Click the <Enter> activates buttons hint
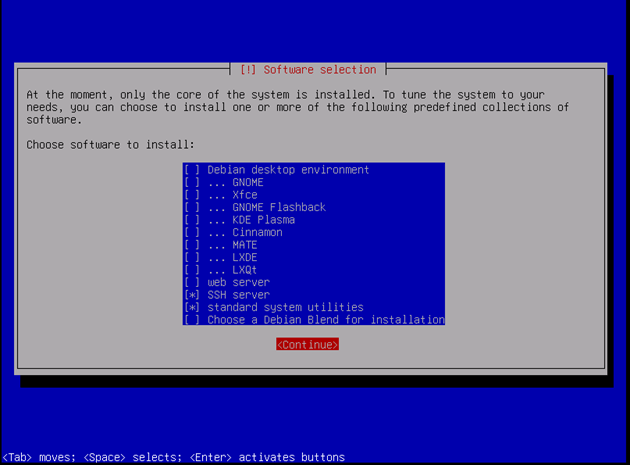The width and height of the screenshot is (630, 465). click(x=266, y=457)
